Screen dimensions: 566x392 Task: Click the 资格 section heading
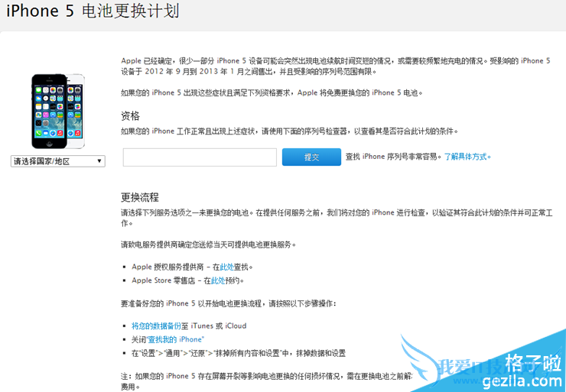[x=130, y=116]
